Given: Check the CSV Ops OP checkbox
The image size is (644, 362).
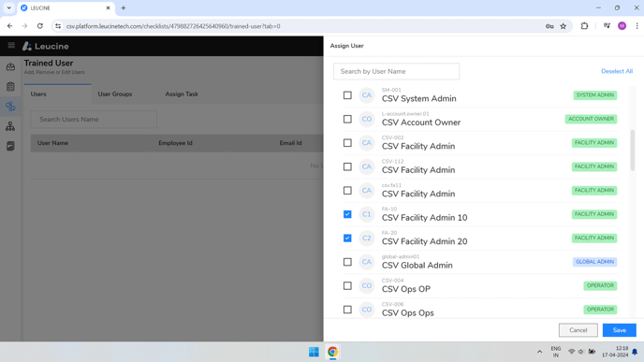Looking at the screenshot, I should [x=347, y=285].
